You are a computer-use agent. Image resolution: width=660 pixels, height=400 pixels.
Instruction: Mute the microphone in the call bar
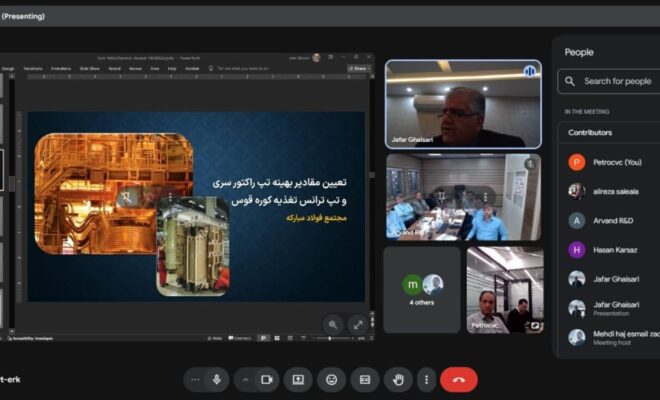pos(216,380)
